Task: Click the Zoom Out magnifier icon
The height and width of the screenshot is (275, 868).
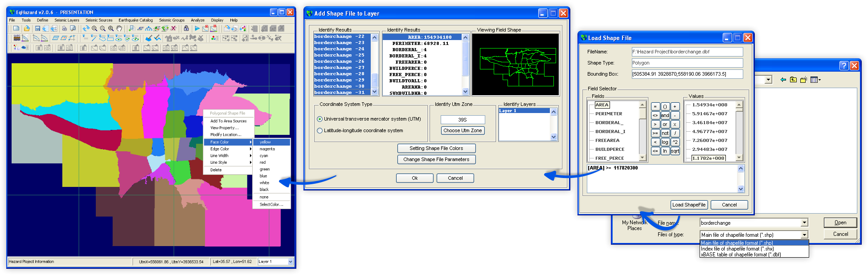Action: 102,28
